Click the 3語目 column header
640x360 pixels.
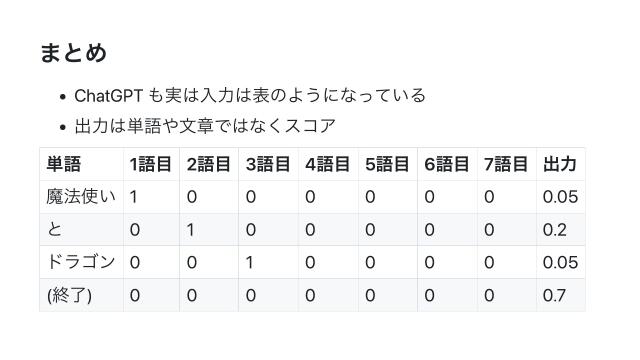pos(268,164)
